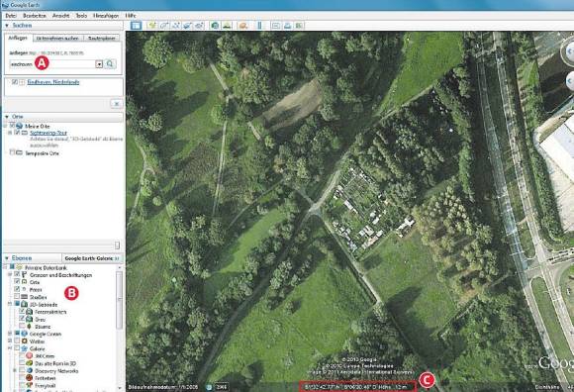Viewport: 574px width, 392px height.
Task: Open the ruler measuring tool
Action: click(259, 26)
